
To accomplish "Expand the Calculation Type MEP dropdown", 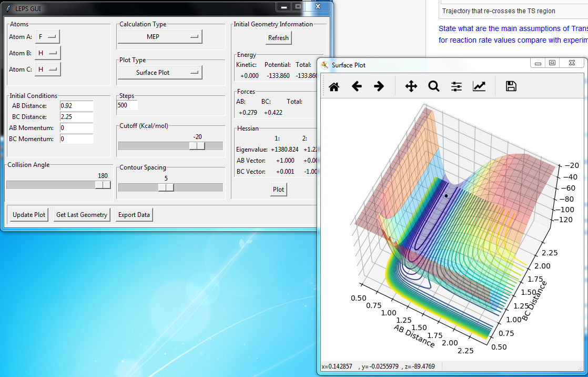I will pyautogui.click(x=160, y=36).
